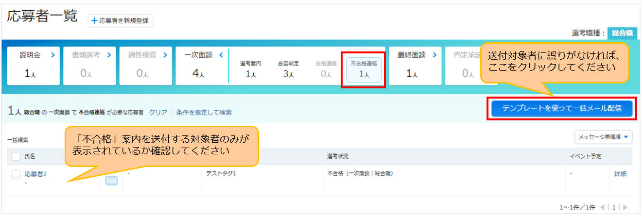
Task: Click テンプレートを使って一括メール配信 button
Action: [x=561, y=109]
